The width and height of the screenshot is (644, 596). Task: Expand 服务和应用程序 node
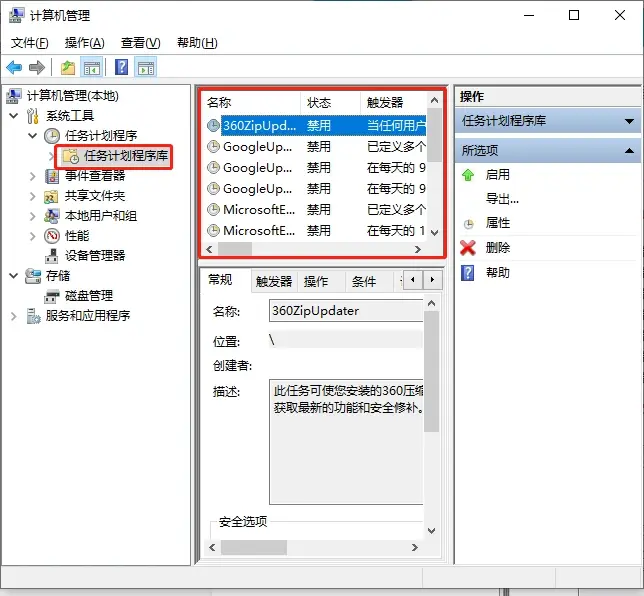14,316
